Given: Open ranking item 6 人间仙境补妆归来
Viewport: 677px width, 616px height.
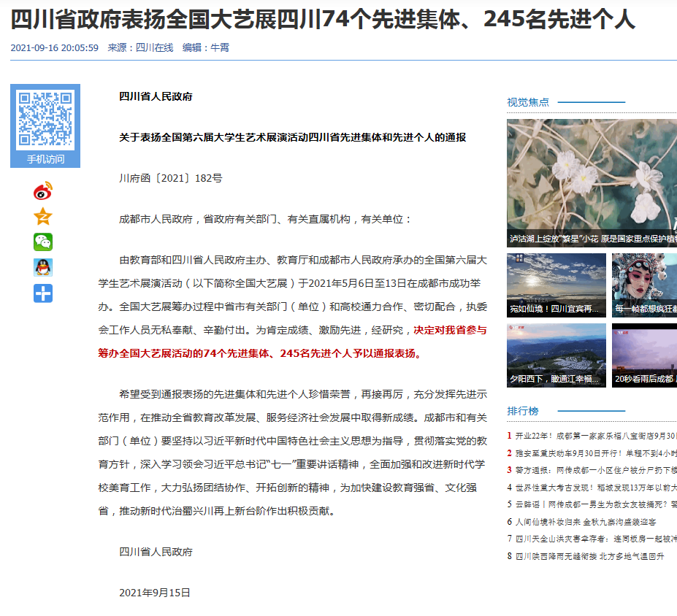Looking at the screenshot, I should (584, 522).
